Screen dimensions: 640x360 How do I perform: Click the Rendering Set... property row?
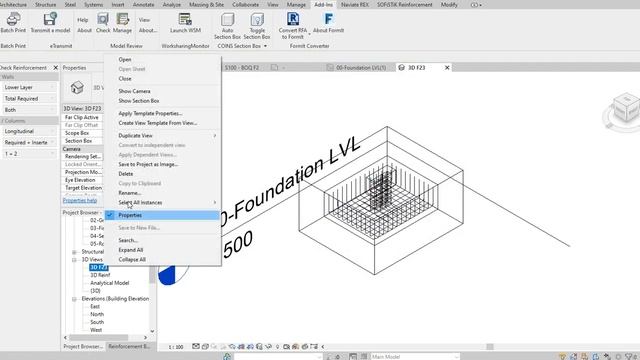83,156
